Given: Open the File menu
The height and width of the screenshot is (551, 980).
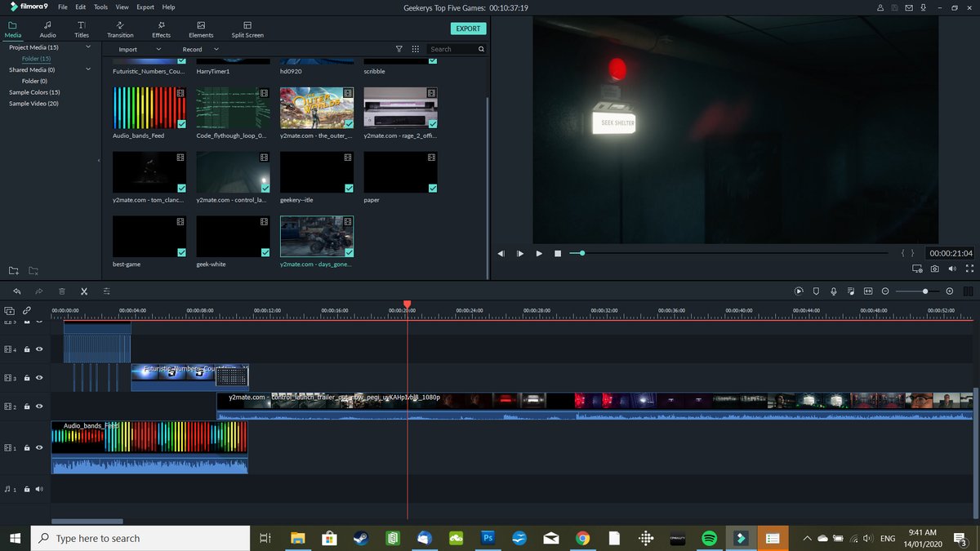Looking at the screenshot, I should pos(63,7).
